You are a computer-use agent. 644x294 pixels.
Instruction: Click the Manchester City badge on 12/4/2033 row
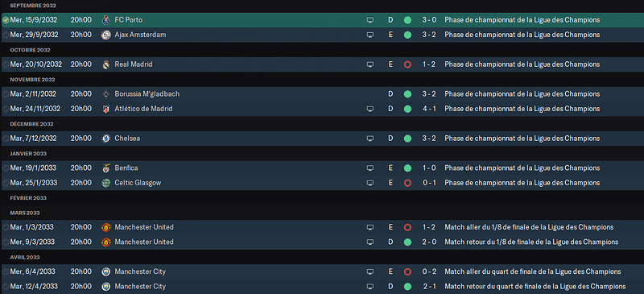click(106, 287)
